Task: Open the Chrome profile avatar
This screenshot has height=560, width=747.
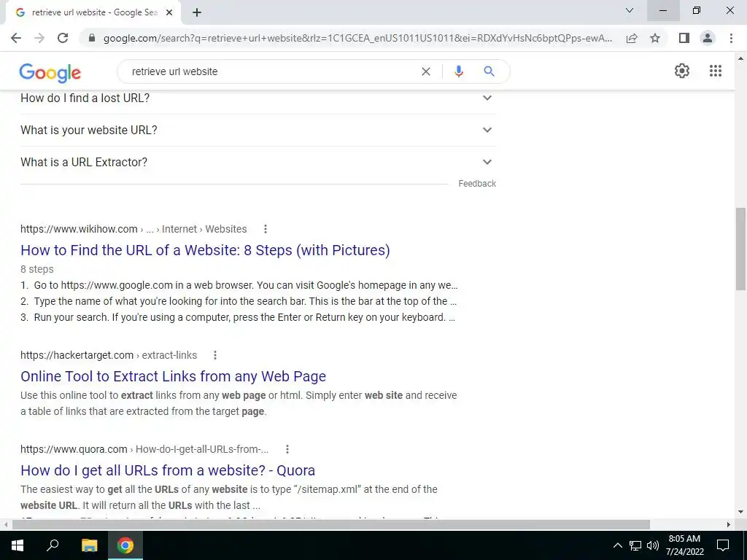Action: click(x=708, y=38)
